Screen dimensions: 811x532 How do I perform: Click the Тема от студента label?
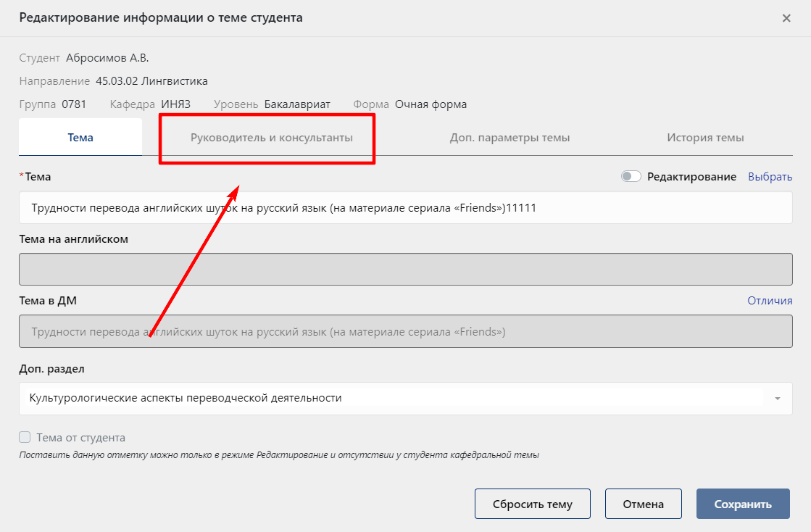point(80,437)
